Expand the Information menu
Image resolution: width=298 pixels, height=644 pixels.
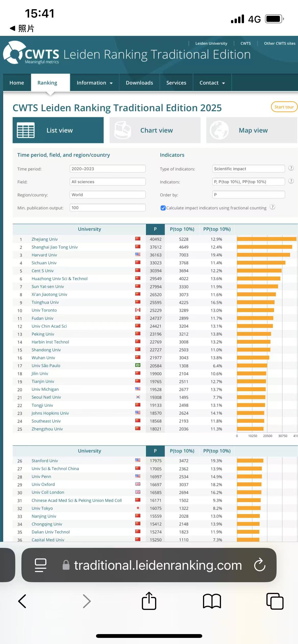[x=94, y=83]
